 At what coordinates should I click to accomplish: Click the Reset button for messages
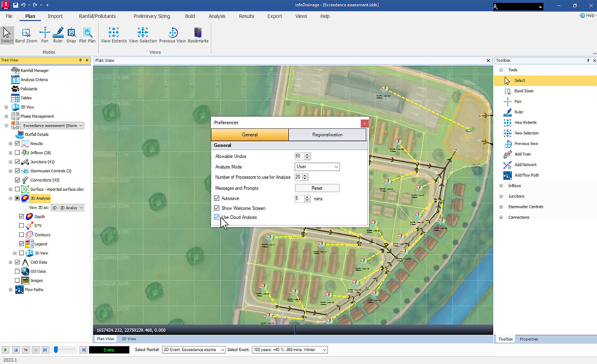coord(317,188)
